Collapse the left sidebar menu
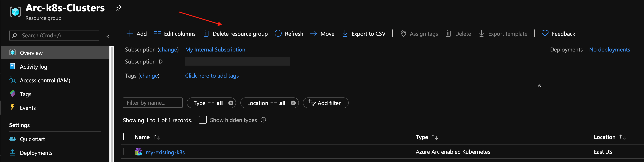644x162 pixels. coord(108,36)
